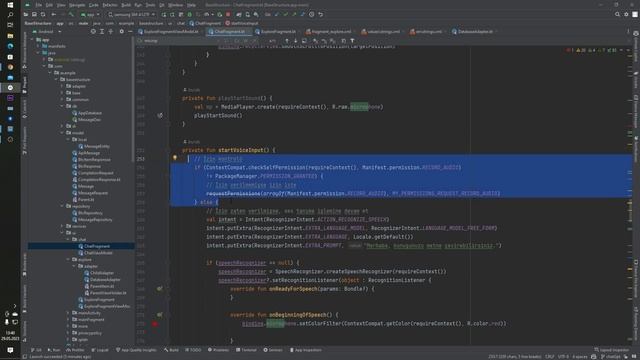The height and width of the screenshot is (360, 640).
Task: Open the Refactor menu
Action: [110, 5]
